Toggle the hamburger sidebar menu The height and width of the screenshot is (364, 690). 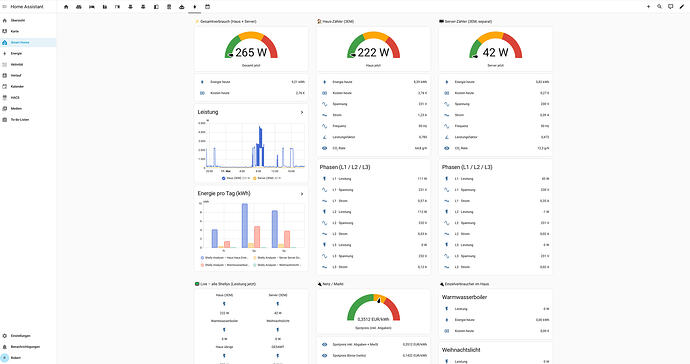[x=5, y=7]
